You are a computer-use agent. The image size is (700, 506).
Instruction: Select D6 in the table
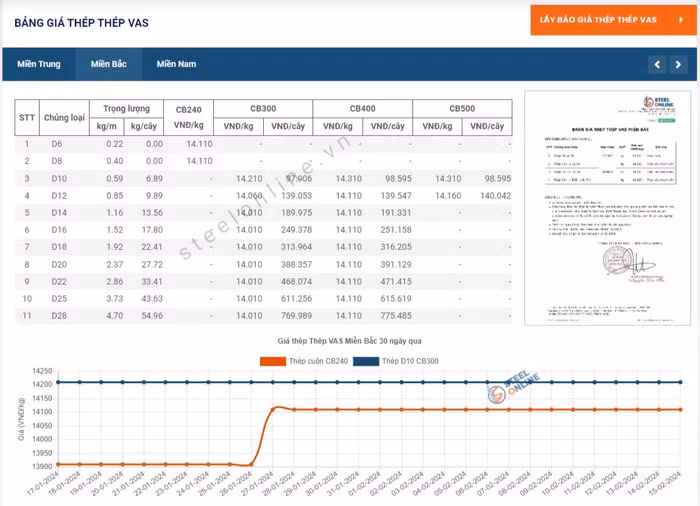(57, 144)
